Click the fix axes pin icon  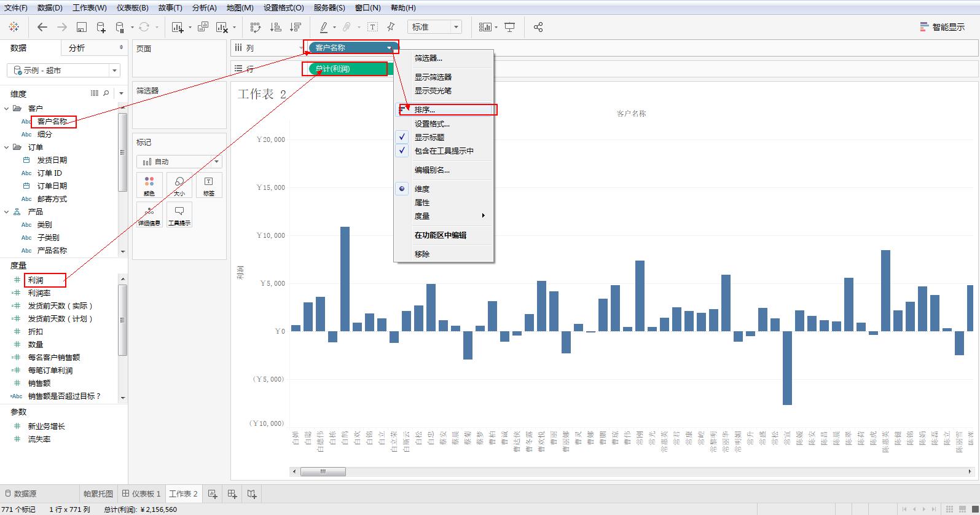pyautogui.click(x=391, y=27)
